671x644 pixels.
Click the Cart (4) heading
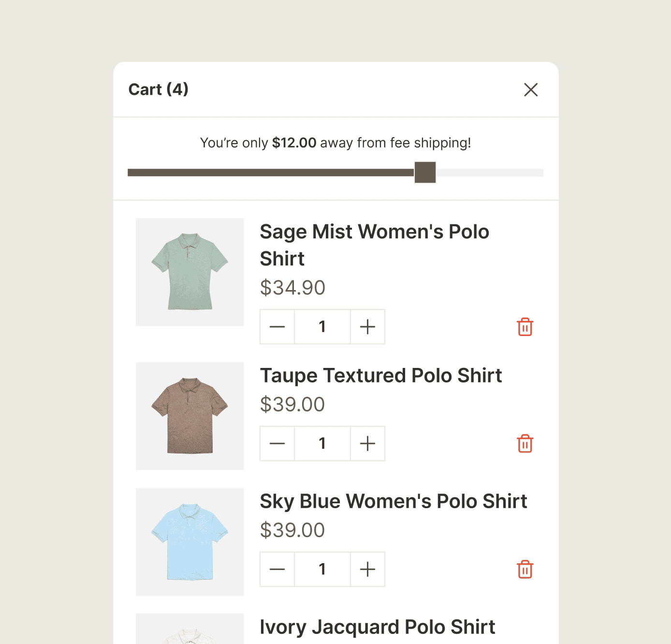pos(159,89)
